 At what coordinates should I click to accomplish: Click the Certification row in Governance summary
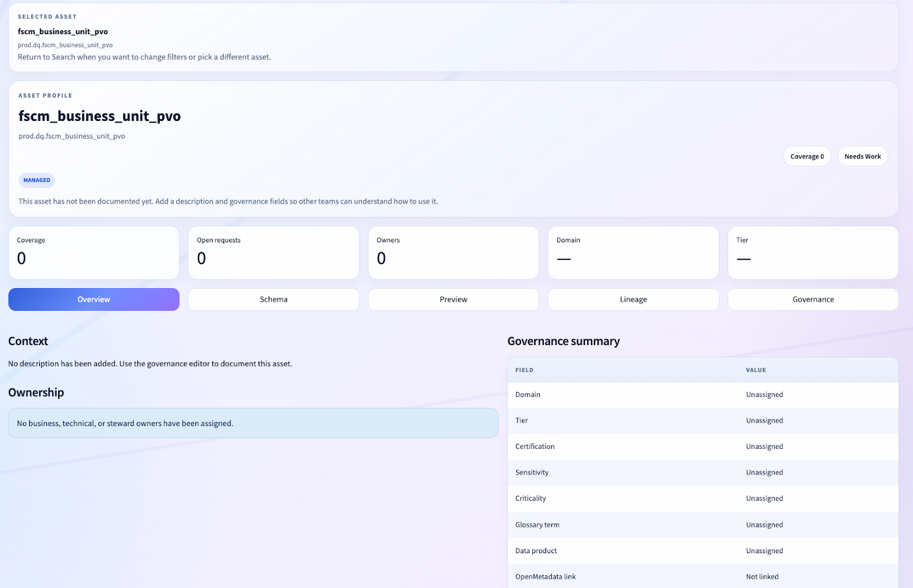point(702,447)
